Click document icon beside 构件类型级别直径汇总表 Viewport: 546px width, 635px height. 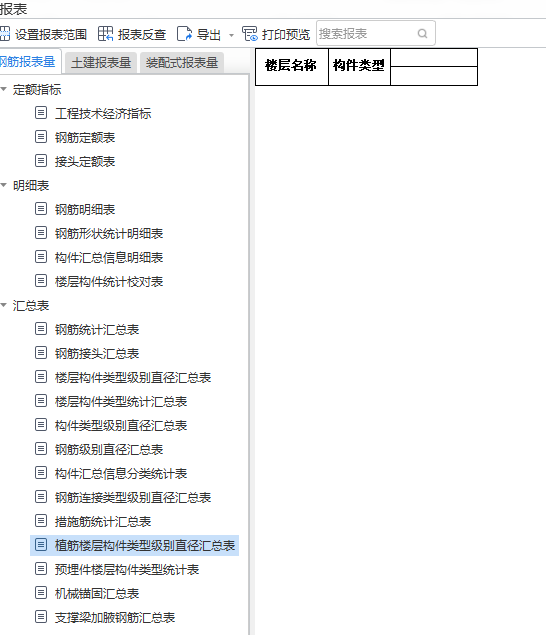pyautogui.click(x=41, y=424)
